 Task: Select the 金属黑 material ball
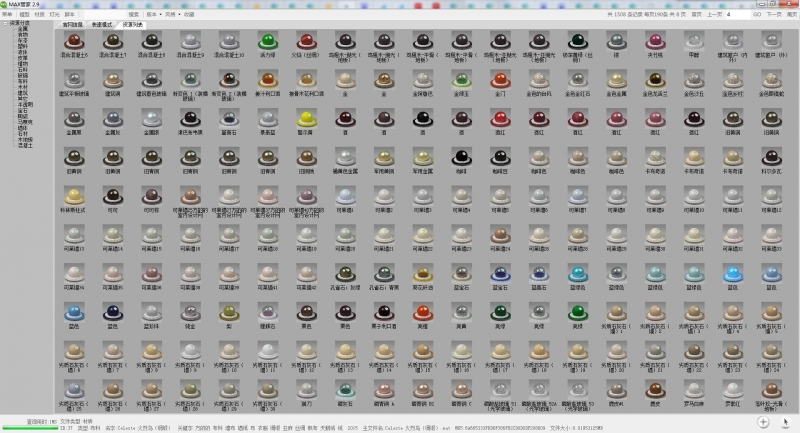[x=74, y=119]
